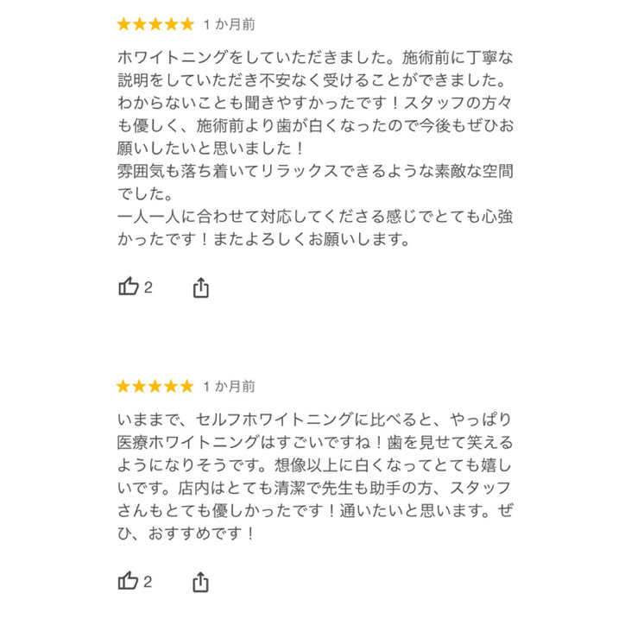Share the second review ending in おすすめです
The width and height of the screenshot is (644, 644).
pyautogui.click(x=200, y=582)
